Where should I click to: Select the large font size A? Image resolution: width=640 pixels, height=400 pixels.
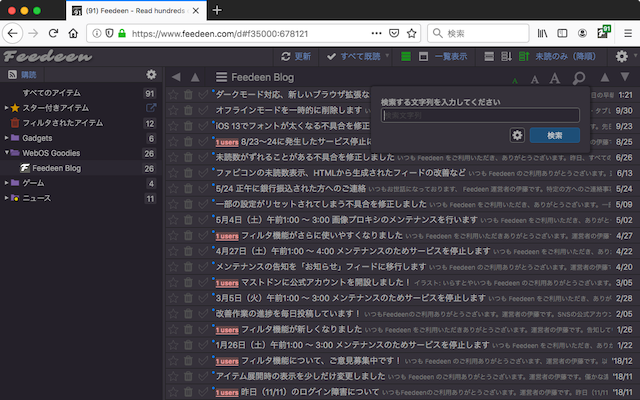tap(555, 78)
